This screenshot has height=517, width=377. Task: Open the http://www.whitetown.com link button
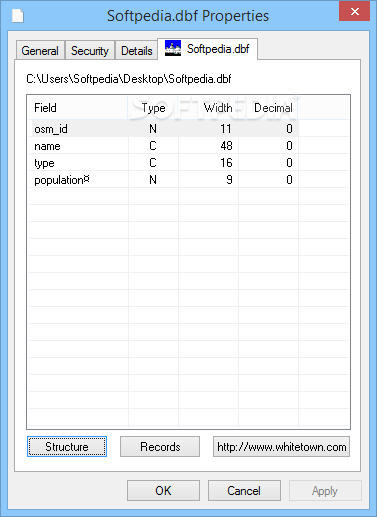[281, 447]
